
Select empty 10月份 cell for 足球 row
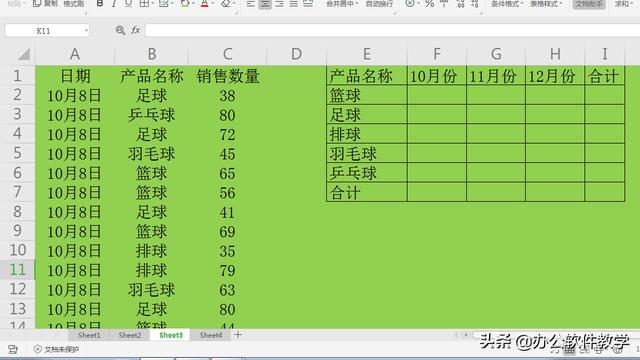[437, 115]
